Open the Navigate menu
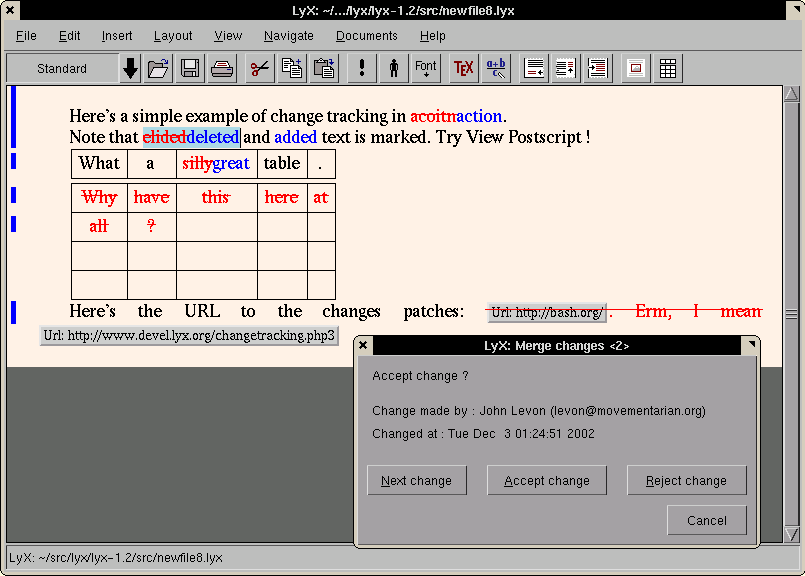This screenshot has width=805, height=576. pyautogui.click(x=288, y=36)
